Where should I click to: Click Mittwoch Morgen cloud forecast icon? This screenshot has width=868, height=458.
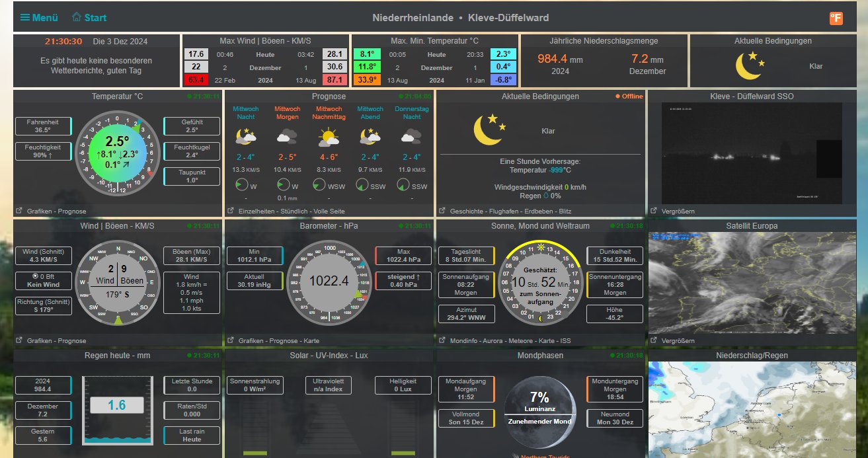[x=287, y=137]
